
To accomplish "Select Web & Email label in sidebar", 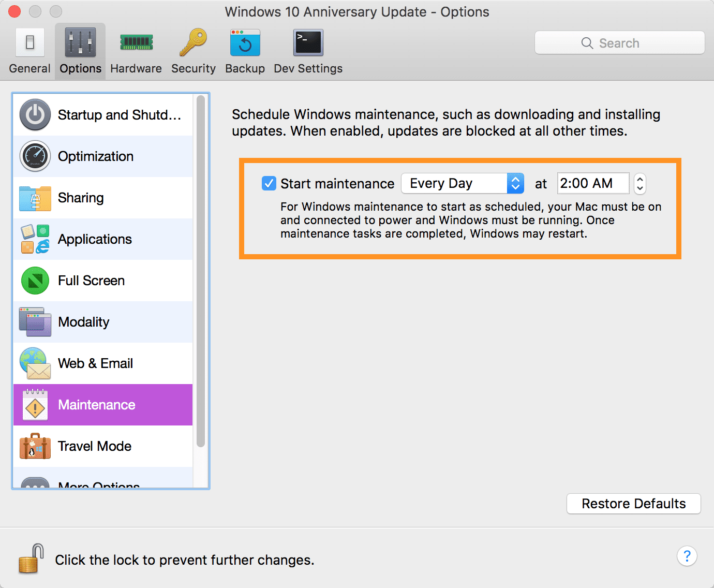I will [x=95, y=363].
